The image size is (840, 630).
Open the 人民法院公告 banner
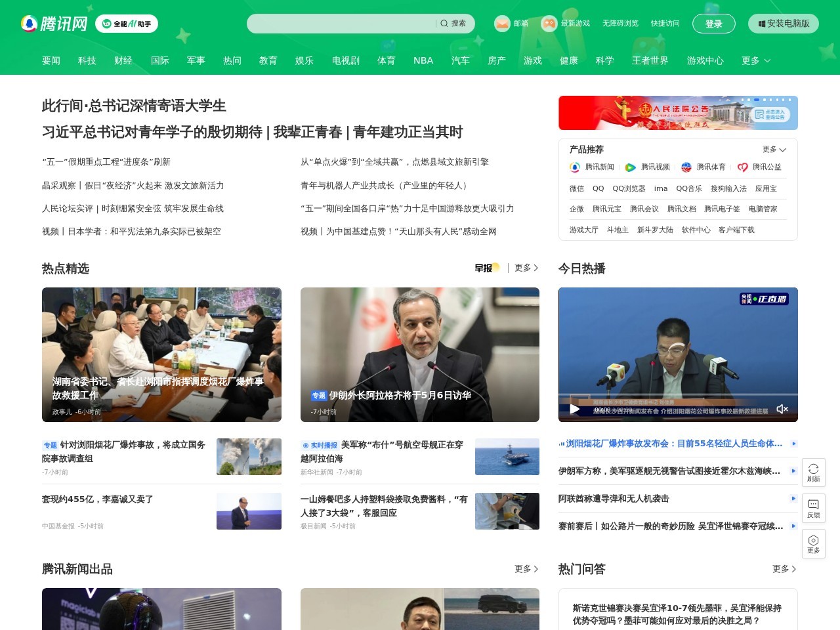coord(678,113)
